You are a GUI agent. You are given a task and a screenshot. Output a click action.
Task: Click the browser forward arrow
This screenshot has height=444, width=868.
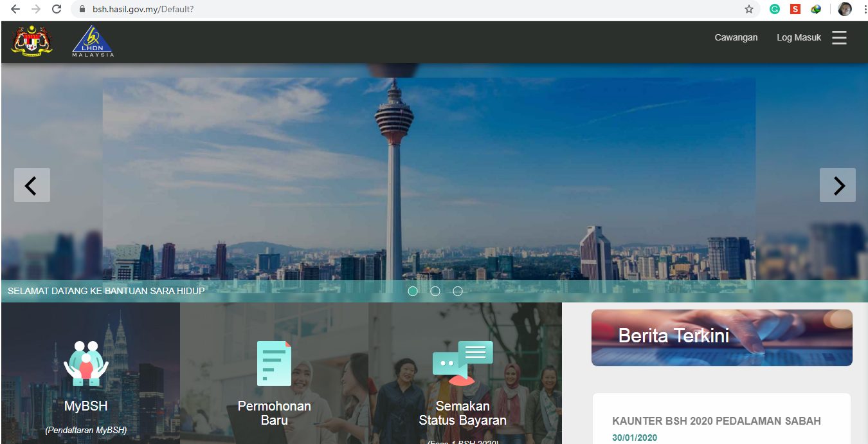tap(36, 9)
